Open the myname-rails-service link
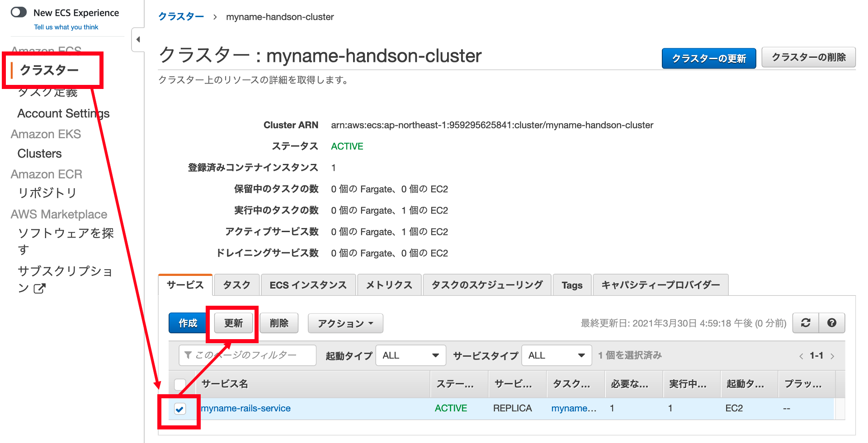Screen dimensions: 868x443 coord(246,408)
